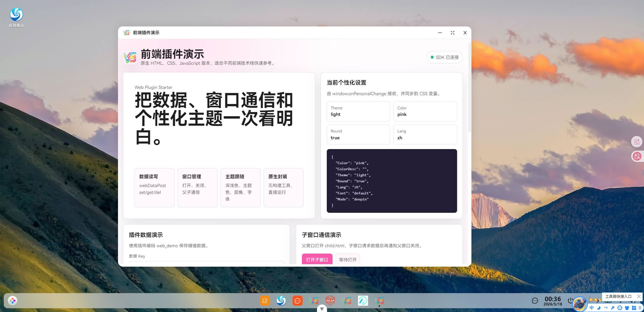The image size is (644, 312).
Task: Click the SDK 已连接 status badge
Action: pos(445,57)
